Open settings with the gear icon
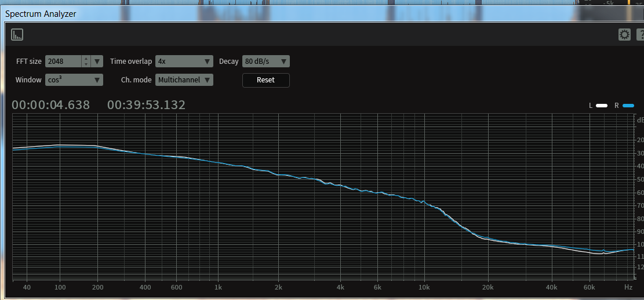 click(624, 35)
